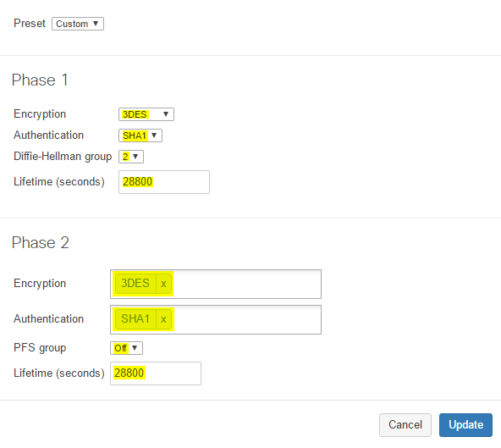
Task: Click the Update button
Action: click(465, 424)
